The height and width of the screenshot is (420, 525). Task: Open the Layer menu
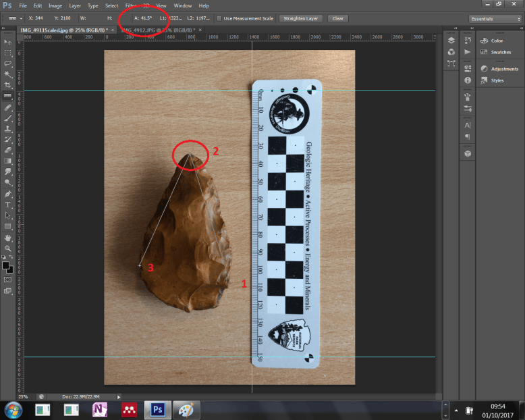coord(75,5)
